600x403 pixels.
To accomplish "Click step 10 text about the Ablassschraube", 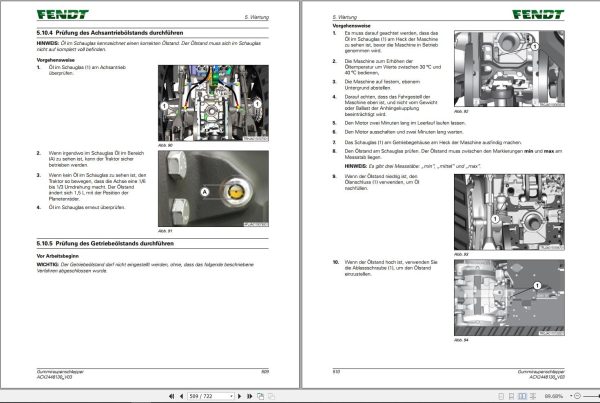I will (x=391, y=268).
